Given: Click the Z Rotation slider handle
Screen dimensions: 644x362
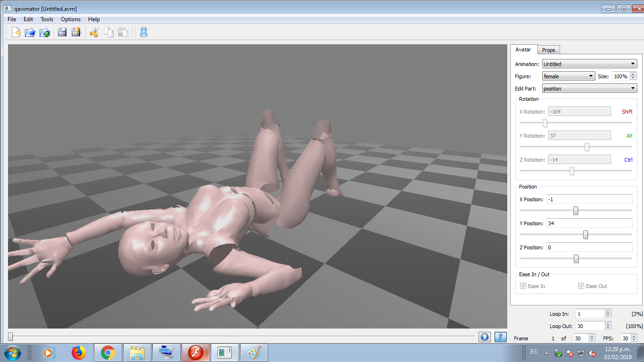Looking at the screenshot, I should pos(572,171).
